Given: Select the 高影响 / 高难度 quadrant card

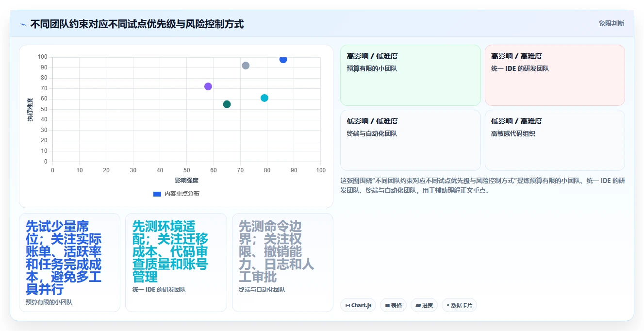Looking at the screenshot, I should point(555,75).
